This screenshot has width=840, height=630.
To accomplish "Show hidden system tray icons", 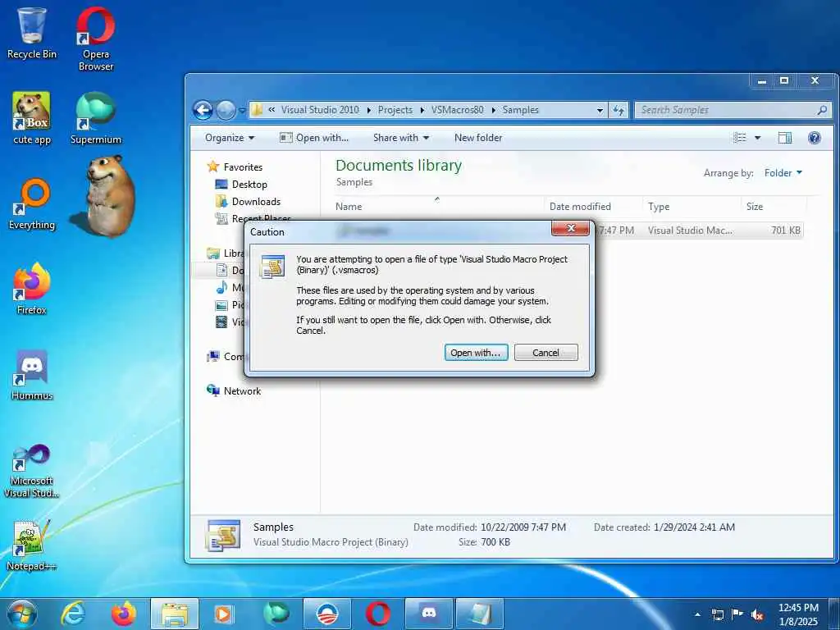I will point(697,614).
